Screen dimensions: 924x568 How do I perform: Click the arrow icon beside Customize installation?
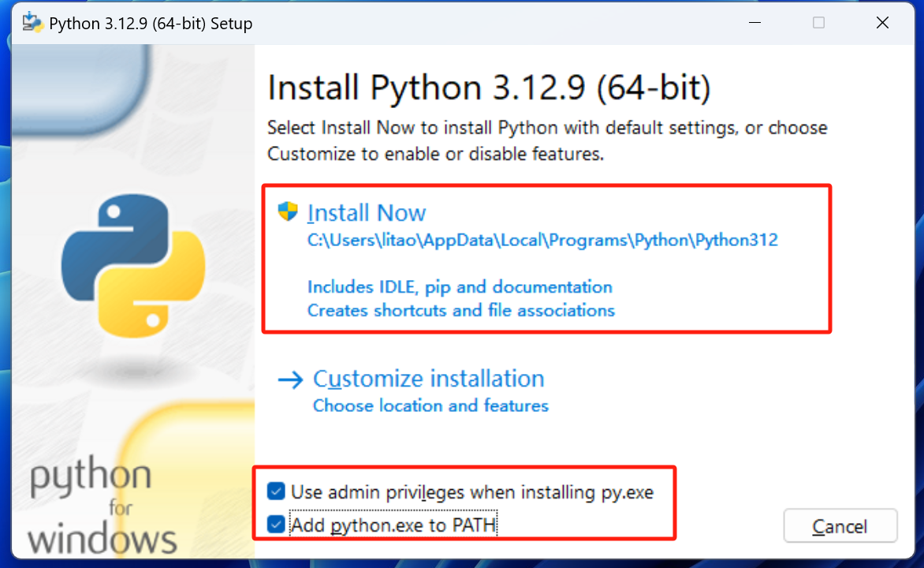tap(290, 380)
